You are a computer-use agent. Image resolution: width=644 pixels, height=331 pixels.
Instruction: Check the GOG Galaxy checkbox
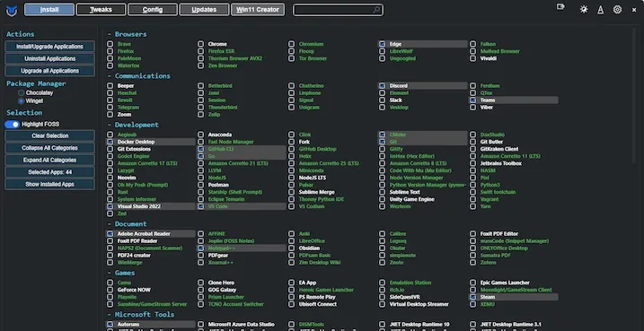(200, 290)
